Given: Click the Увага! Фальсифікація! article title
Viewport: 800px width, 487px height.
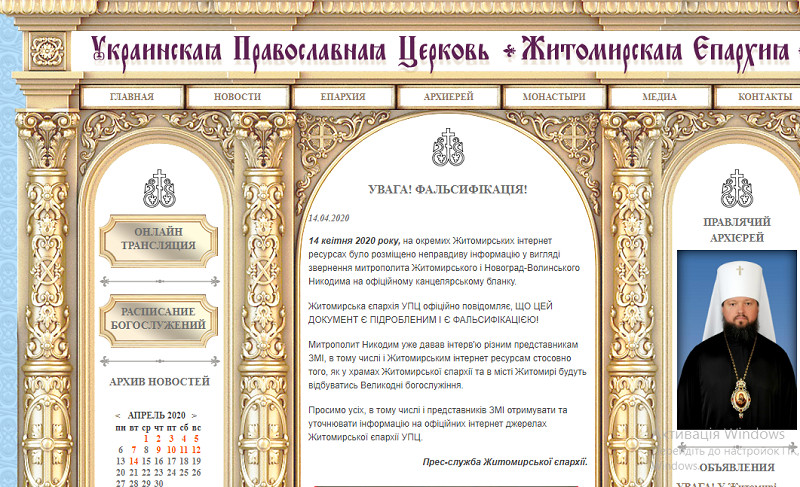Looking at the screenshot, I should 447,189.
